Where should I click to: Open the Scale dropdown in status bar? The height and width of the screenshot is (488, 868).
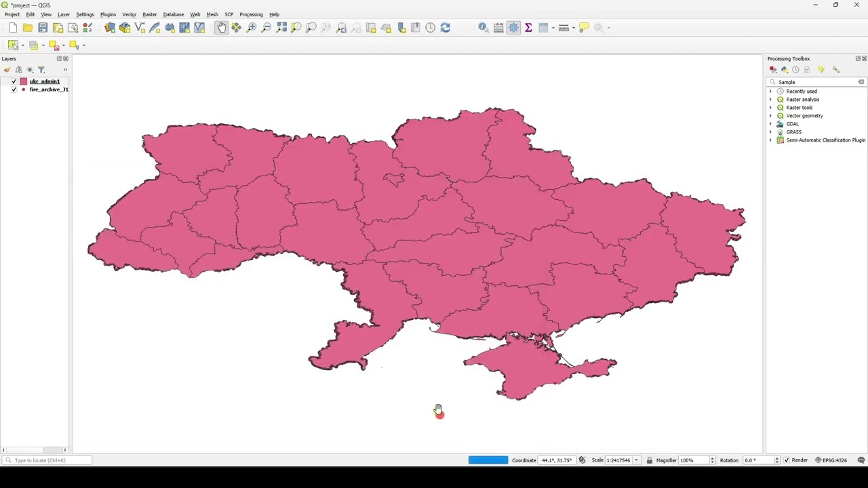tap(636, 460)
